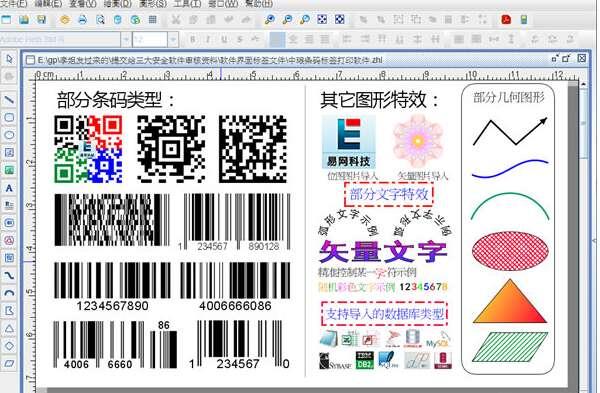Viewport: 600px width, 393px height.
Task: Open the 工具(T) menu
Action: [187, 3]
